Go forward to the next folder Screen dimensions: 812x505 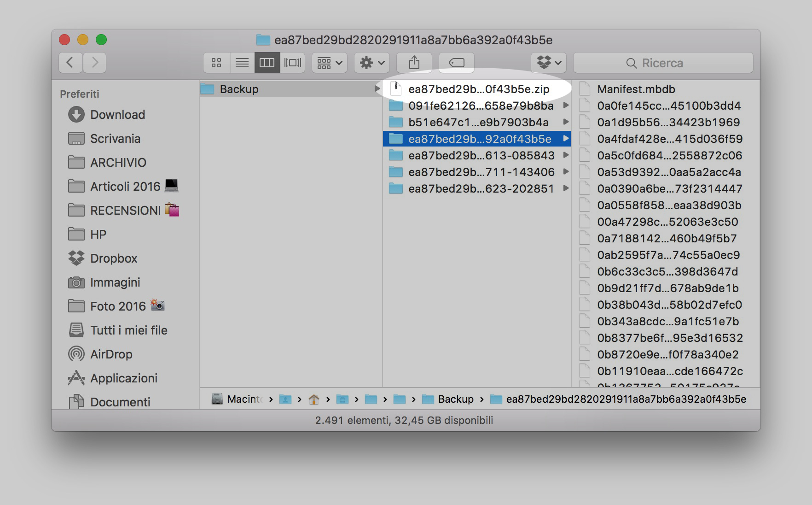click(x=95, y=63)
